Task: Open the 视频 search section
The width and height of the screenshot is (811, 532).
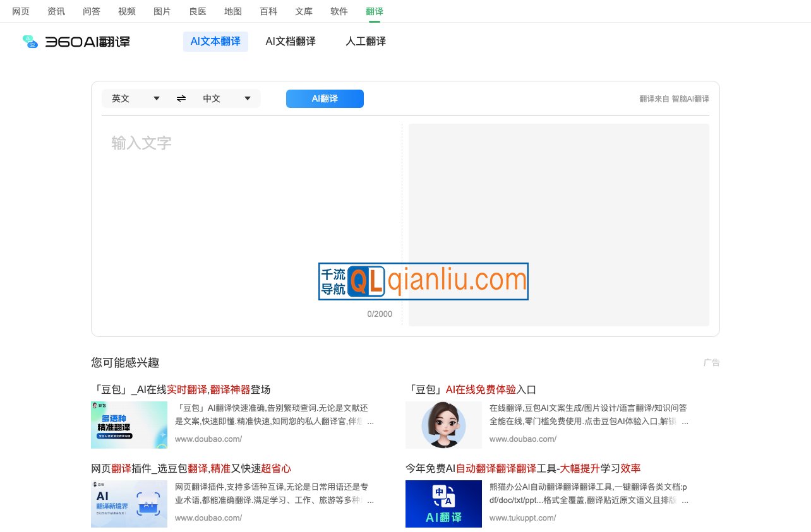Action: pyautogui.click(x=126, y=11)
